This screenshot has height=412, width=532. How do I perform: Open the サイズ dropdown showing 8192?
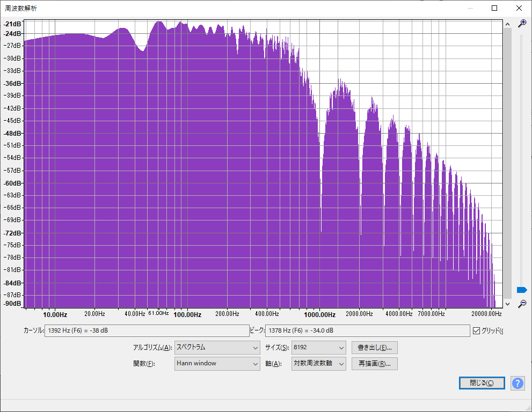(x=318, y=348)
